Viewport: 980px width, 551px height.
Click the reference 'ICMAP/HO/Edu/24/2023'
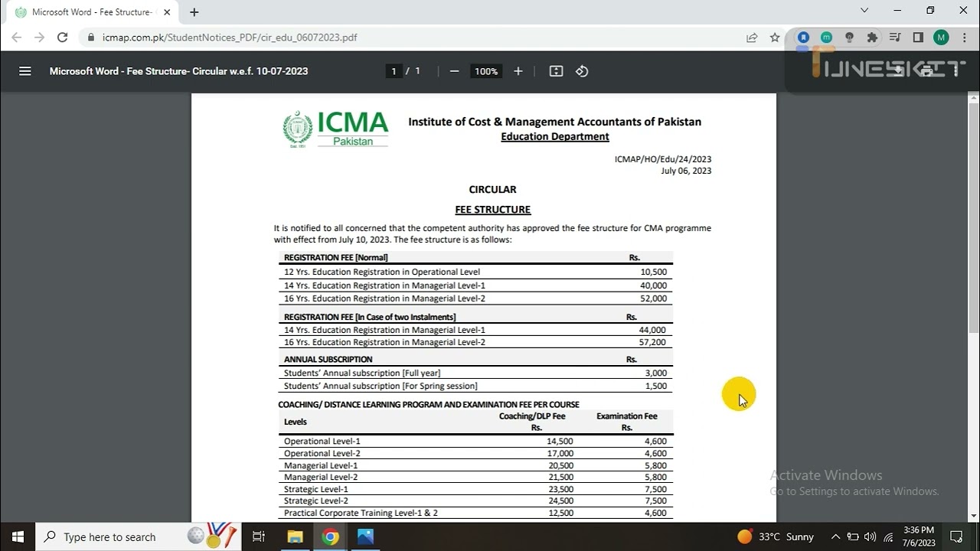click(x=663, y=159)
